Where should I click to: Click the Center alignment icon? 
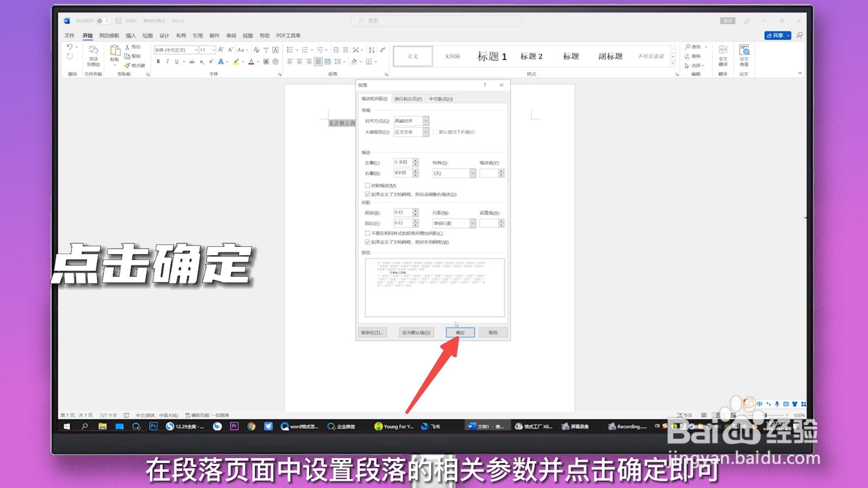(x=299, y=62)
